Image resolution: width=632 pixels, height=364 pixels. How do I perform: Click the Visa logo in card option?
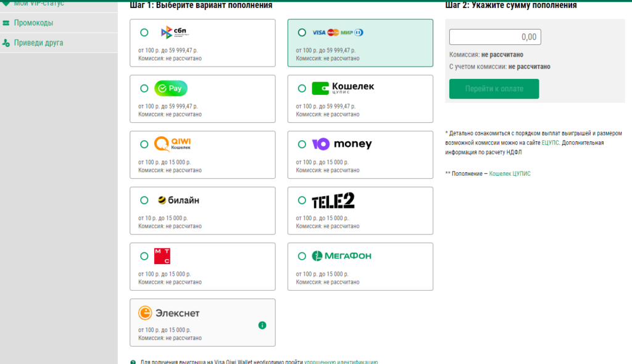tap(319, 33)
